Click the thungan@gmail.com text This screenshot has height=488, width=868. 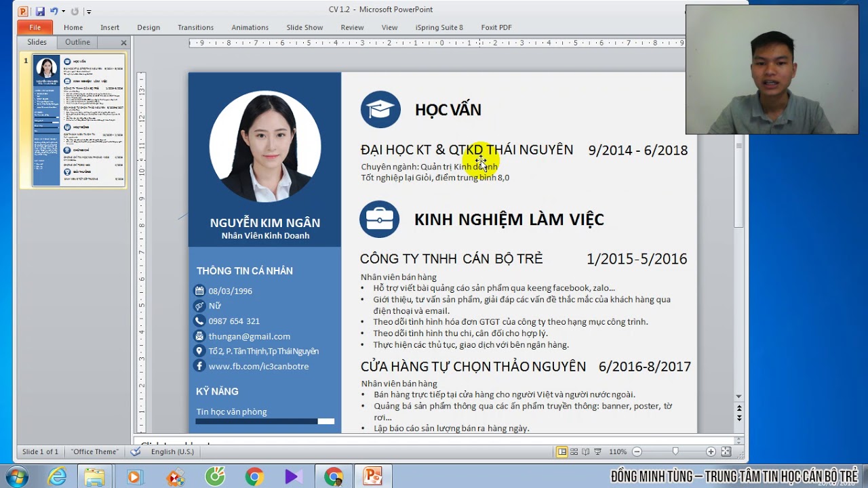click(250, 336)
